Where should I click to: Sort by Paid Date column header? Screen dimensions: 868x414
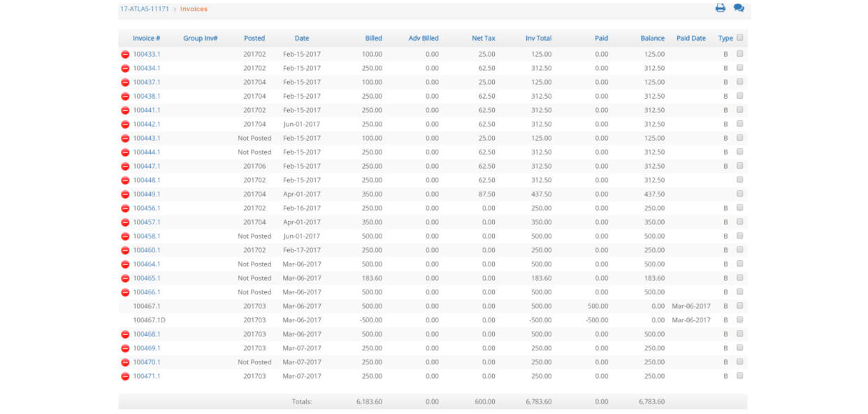[x=691, y=38]
